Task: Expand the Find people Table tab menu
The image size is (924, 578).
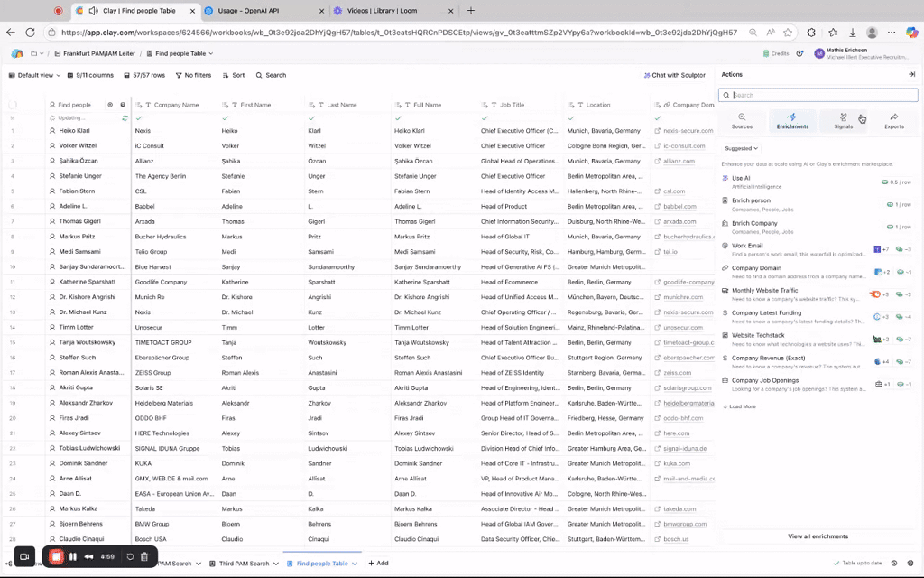Action: pos(355,563)
